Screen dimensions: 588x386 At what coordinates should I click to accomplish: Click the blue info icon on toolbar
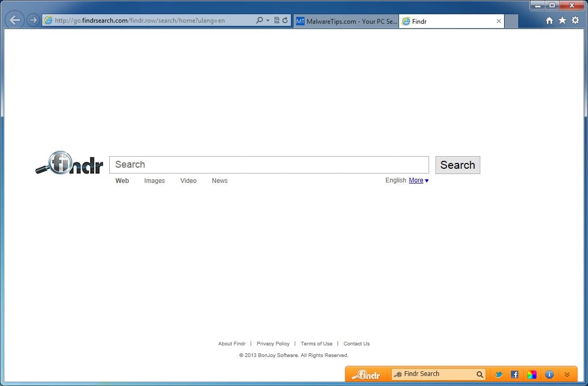click(549, 374)
